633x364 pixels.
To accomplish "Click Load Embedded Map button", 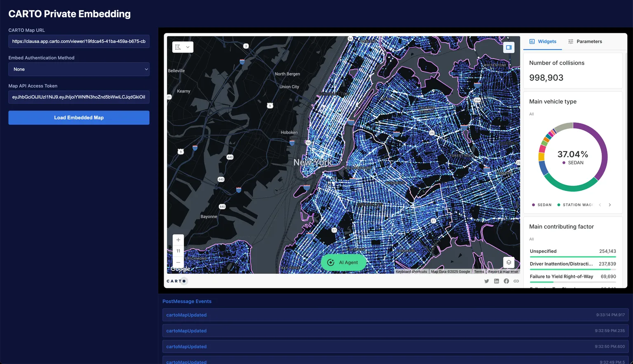I will [79, 118].
